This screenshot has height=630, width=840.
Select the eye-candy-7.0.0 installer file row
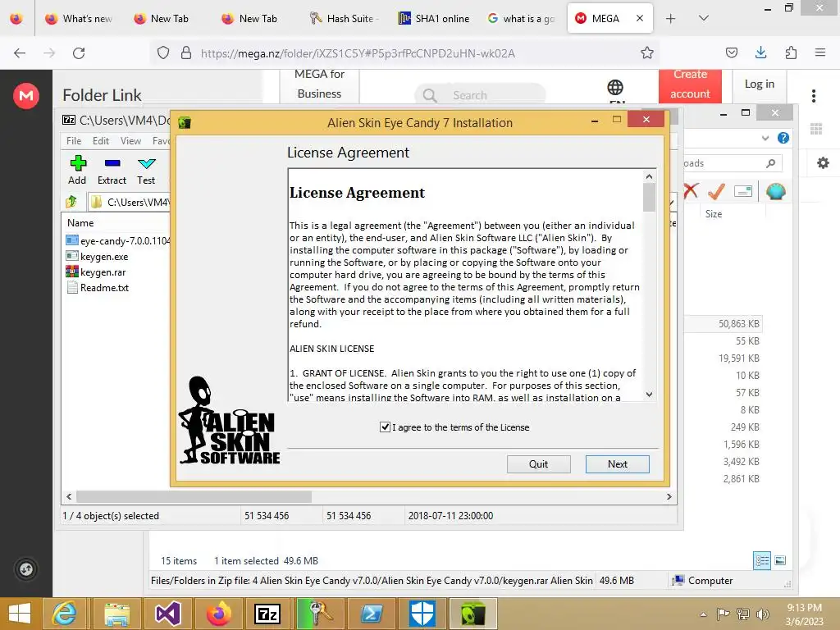click(118, 241)
